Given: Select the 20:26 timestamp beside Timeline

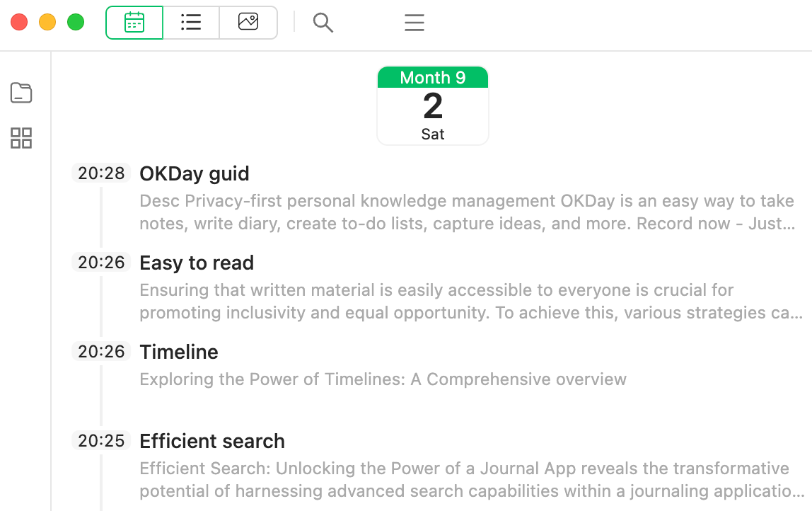Looking at the screenshot, I should coord(101,352).
